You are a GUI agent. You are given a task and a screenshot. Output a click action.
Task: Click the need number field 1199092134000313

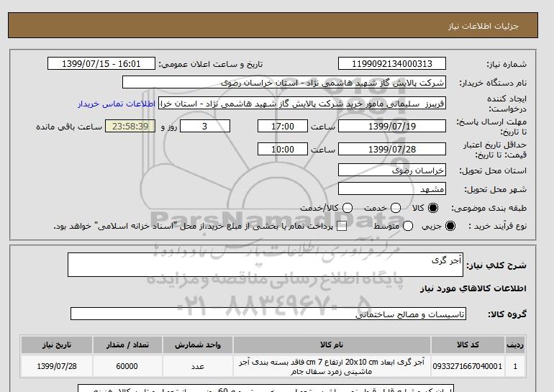(392, 63)
